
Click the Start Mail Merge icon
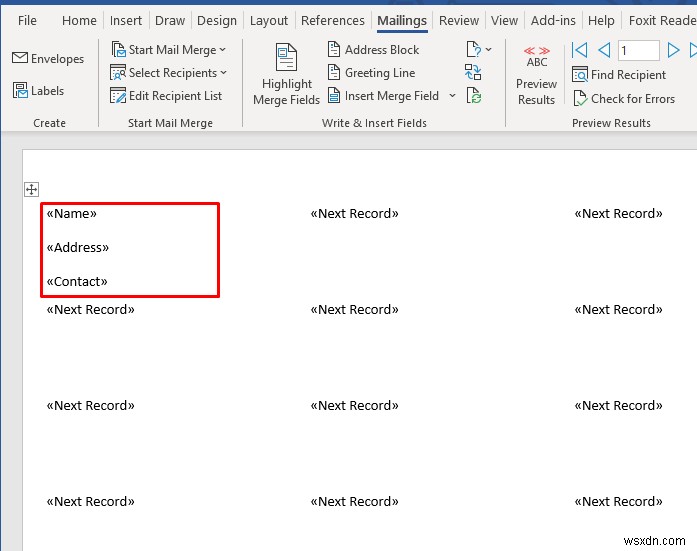[118, 49]
